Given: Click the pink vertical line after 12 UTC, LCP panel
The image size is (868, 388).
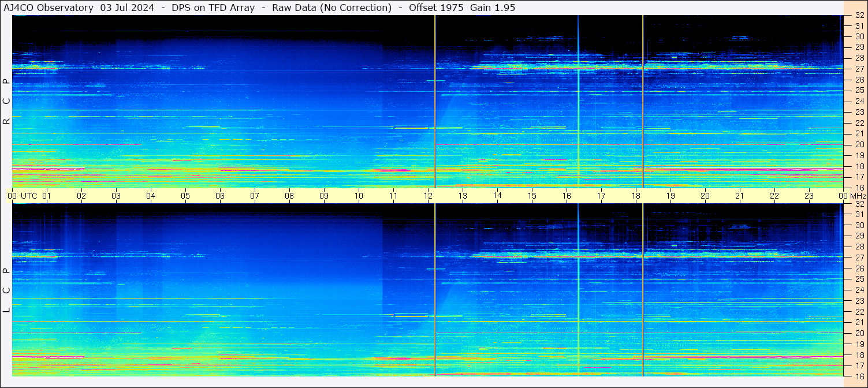Looking at the screenshot, I should (x=435, y=290).
